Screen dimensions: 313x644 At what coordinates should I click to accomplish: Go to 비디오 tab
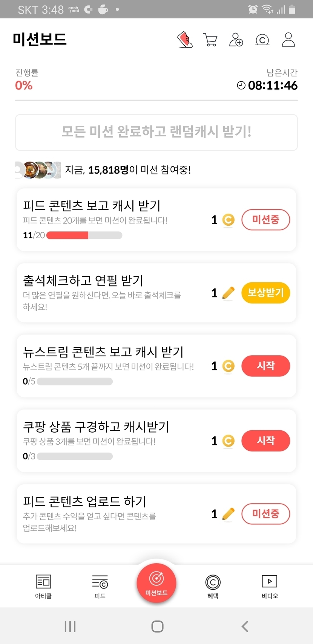click(270, 586)
